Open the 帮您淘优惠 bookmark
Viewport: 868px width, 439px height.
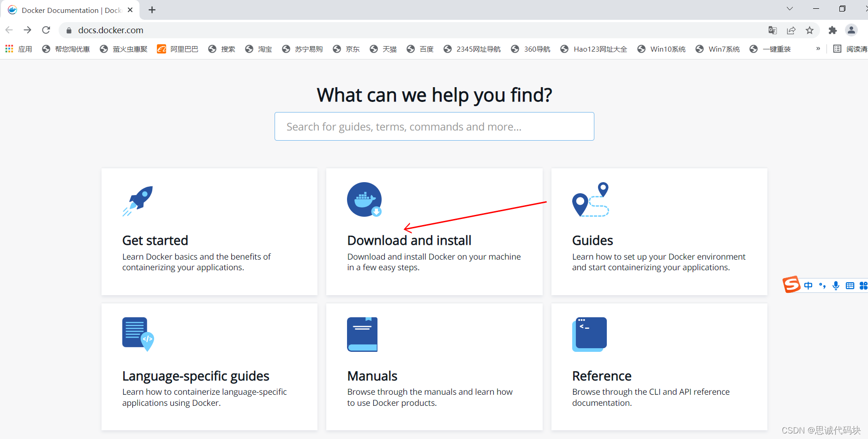[x=66, y=49]
